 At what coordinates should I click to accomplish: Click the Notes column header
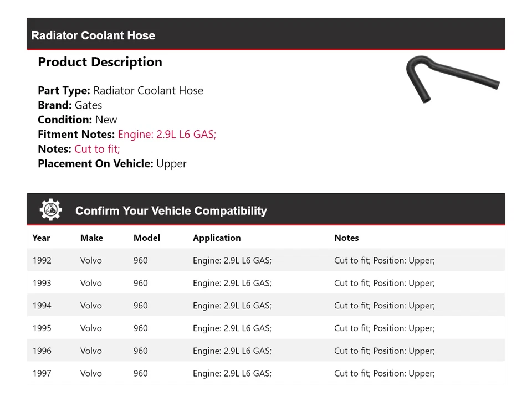(346, 238)
